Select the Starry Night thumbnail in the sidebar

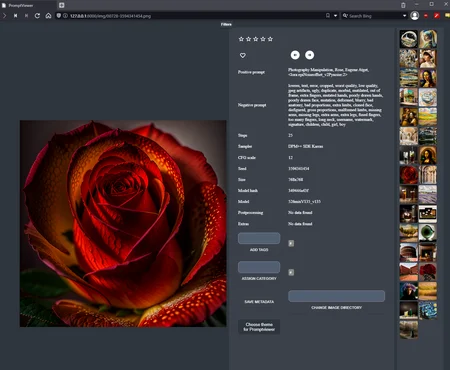point(428,310)
